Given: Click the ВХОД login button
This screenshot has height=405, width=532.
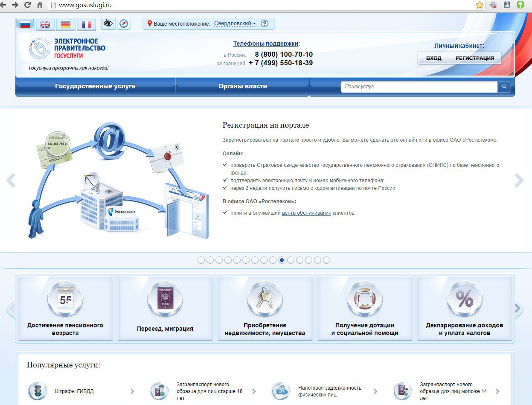Looking at the screenshot, I should click(433, 58).
